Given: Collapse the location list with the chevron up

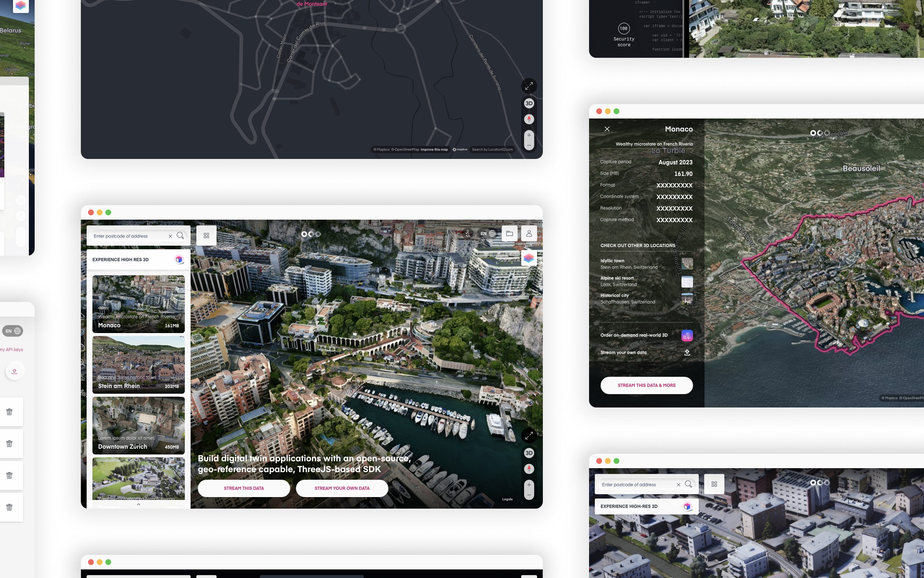Looking at the screenshot, I should tap(138, 504).
